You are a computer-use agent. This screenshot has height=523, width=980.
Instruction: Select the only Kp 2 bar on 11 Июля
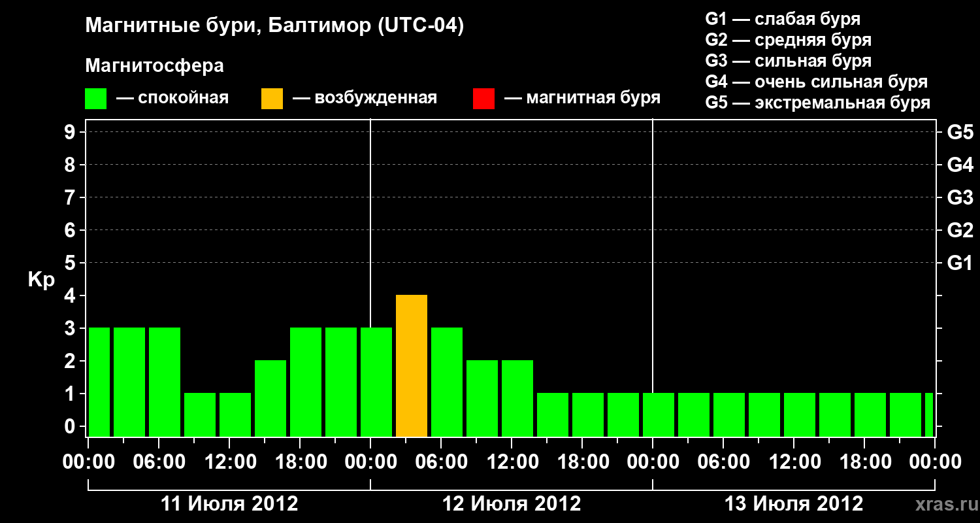(x=270, y=398)
